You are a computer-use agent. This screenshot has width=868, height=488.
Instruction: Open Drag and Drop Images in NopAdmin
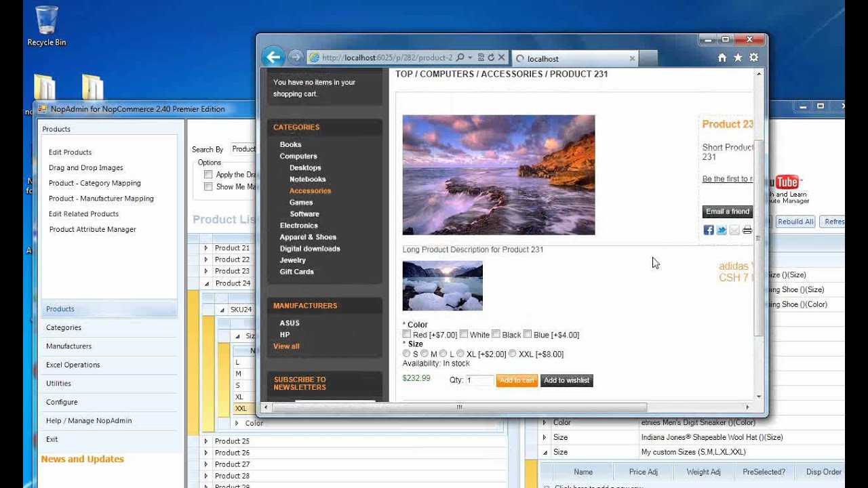coord(86,168)
